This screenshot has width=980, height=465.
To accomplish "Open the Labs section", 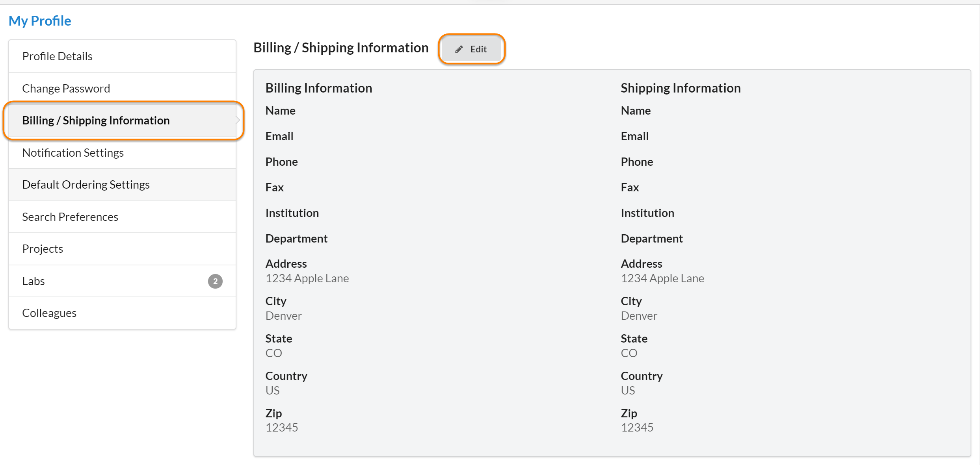I will [33, 281].
